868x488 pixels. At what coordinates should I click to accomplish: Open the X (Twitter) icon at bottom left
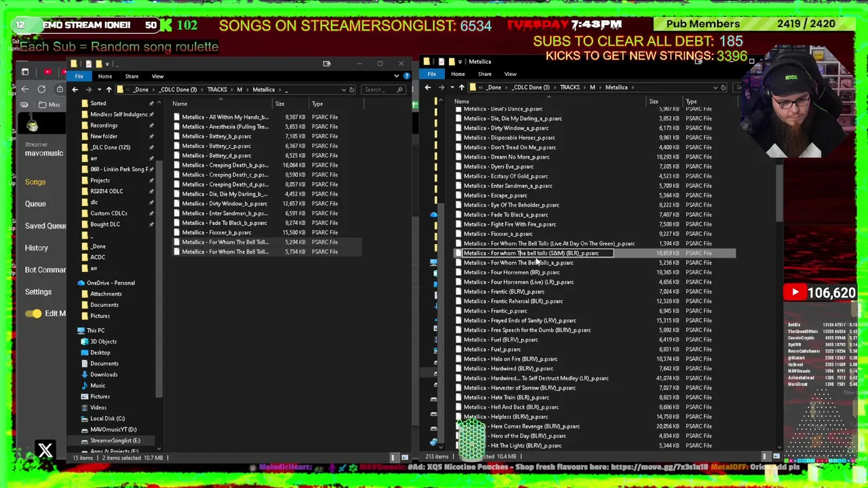(45, 450)
